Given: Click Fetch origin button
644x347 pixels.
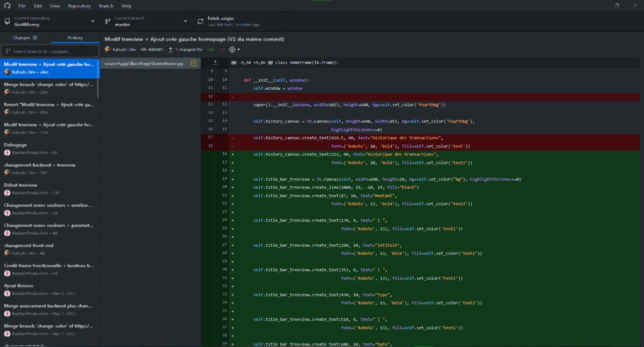Looking at the screenshot, I should click(239, 21).
